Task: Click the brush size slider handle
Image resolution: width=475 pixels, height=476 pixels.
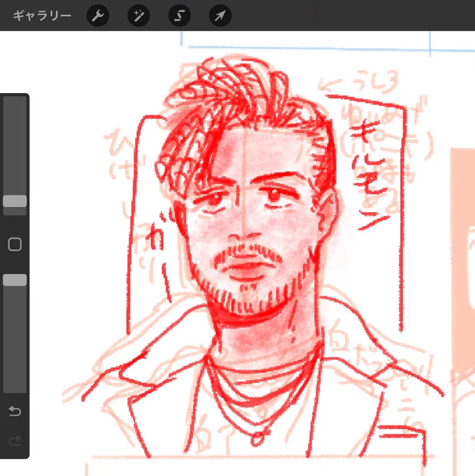Action: click(15, 201)
